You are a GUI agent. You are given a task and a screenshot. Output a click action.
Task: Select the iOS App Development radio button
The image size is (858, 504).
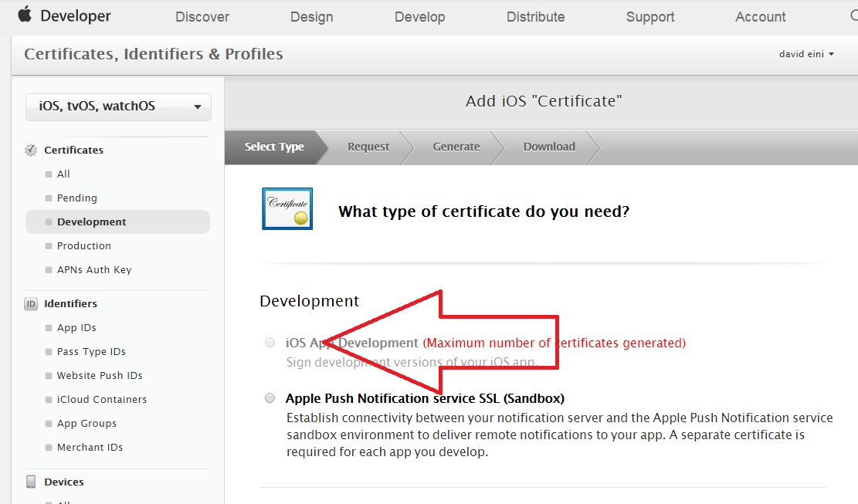click(270, 342)
